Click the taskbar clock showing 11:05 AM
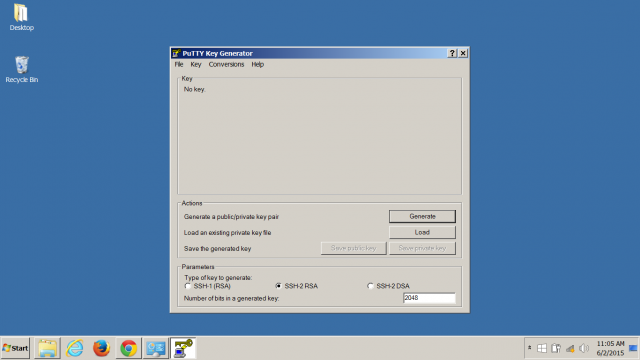Screen dimensions: 640x360 pyautogui.click(x=610, y=348)
